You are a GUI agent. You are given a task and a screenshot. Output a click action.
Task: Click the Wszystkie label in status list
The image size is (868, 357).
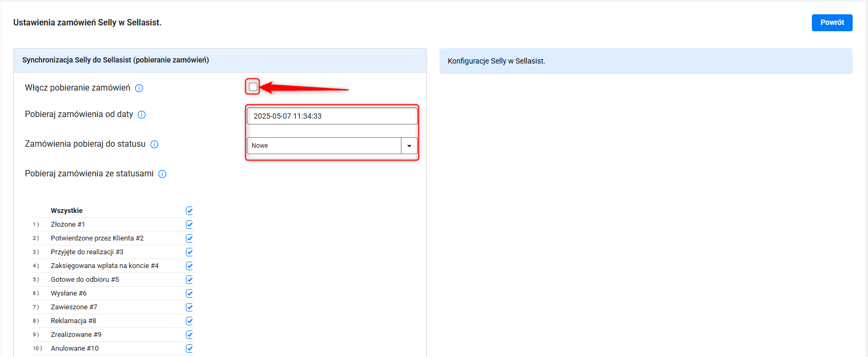67,211
